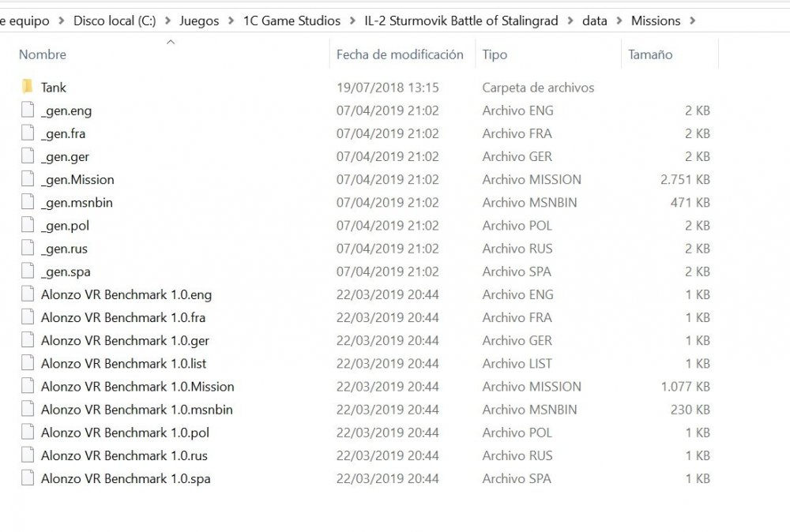Open the chevron dropdown after Juegos

pos(231,21)
